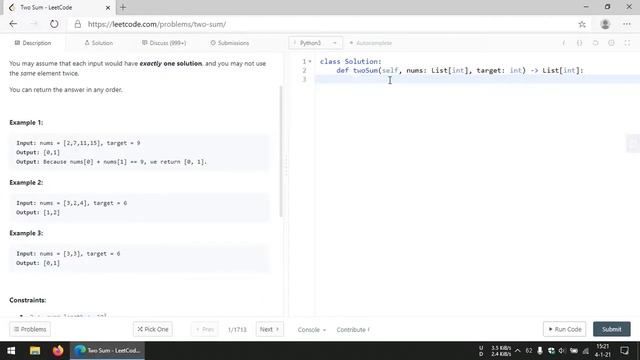The height and width of the screenshot is (360, 640).
Task: Reset code to default with the circular arrow
Action: coord(596,43)
